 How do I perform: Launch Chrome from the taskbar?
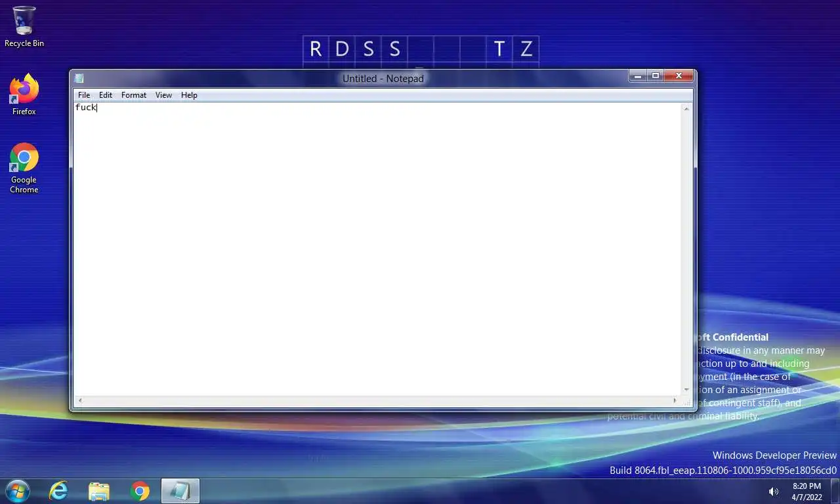coord(140,491)
